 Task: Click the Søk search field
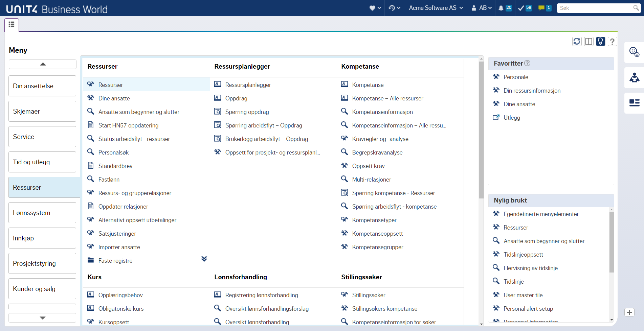[x=595, y=8]
